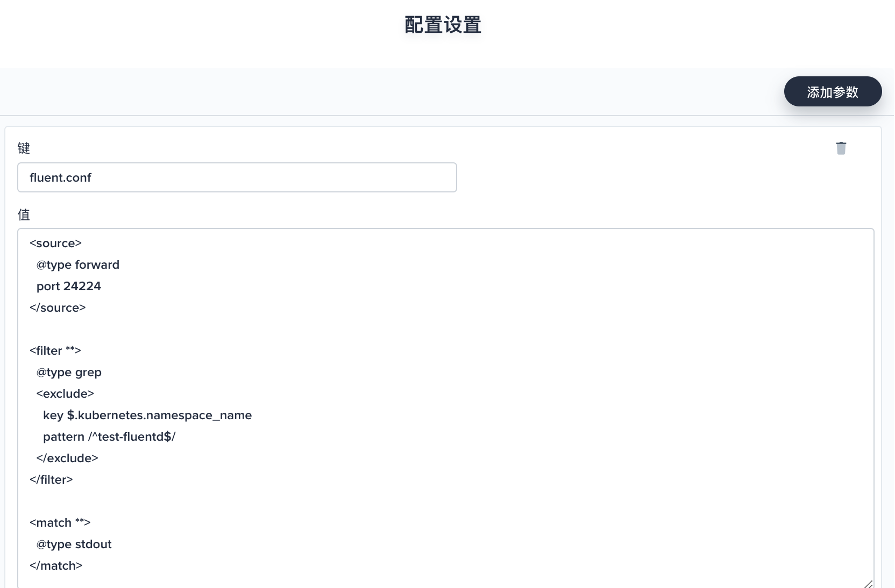Viewport: 895px width, 588px height.
Task: Place cursor on "@type forward" line
Action: point(78,264)
